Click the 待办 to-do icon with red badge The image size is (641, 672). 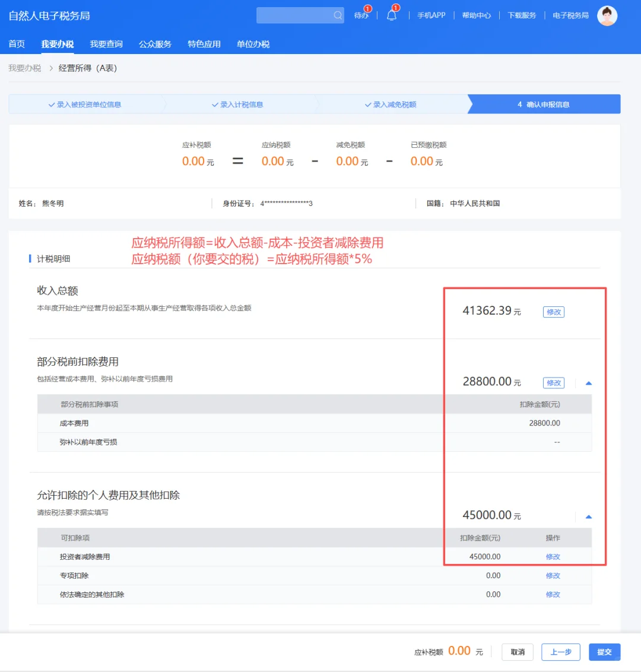tap(362, 15)
